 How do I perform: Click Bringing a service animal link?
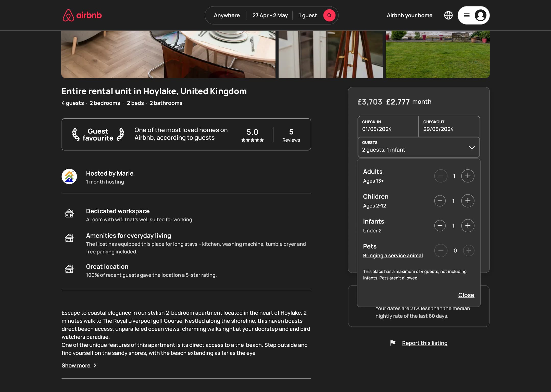coord(393,255)
